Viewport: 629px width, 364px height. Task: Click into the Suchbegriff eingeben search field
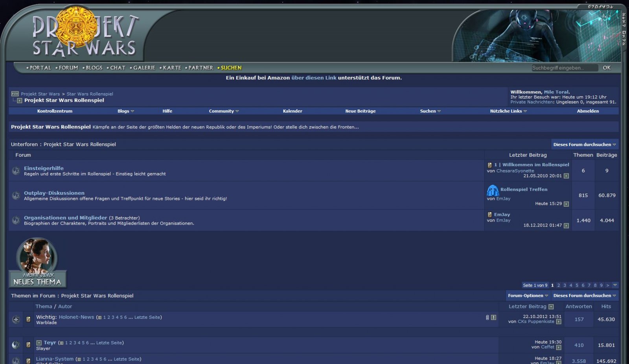565,68
